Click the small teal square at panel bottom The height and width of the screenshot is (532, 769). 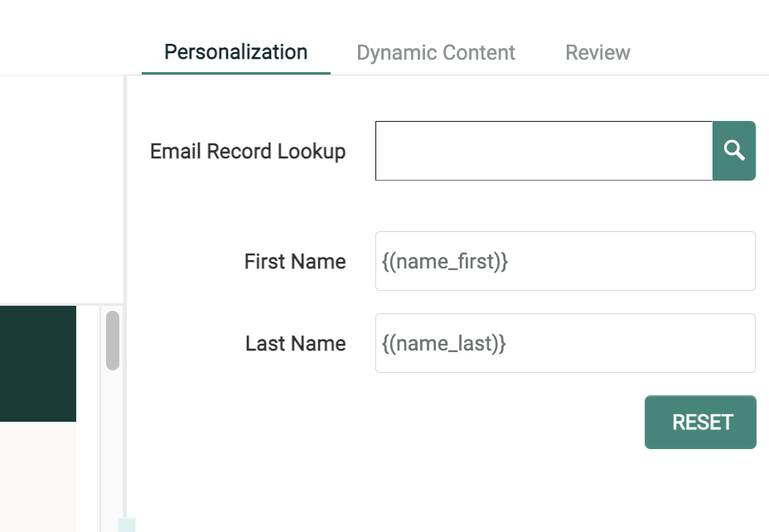click(127, 525)
